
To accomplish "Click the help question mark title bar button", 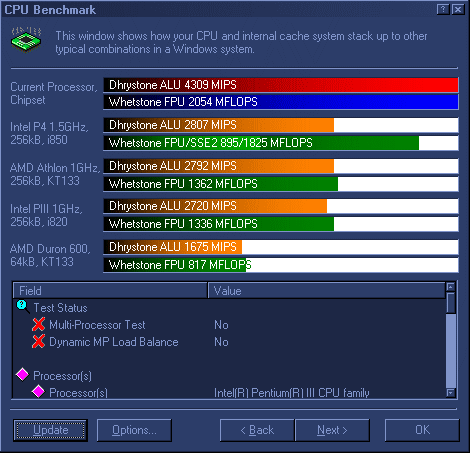I will click(443, 10).
